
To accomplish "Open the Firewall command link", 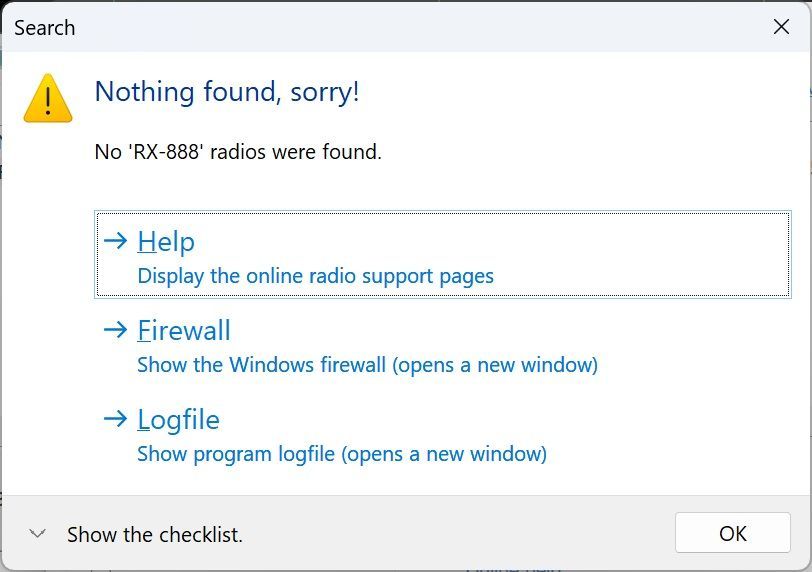I will coord(184,330).
